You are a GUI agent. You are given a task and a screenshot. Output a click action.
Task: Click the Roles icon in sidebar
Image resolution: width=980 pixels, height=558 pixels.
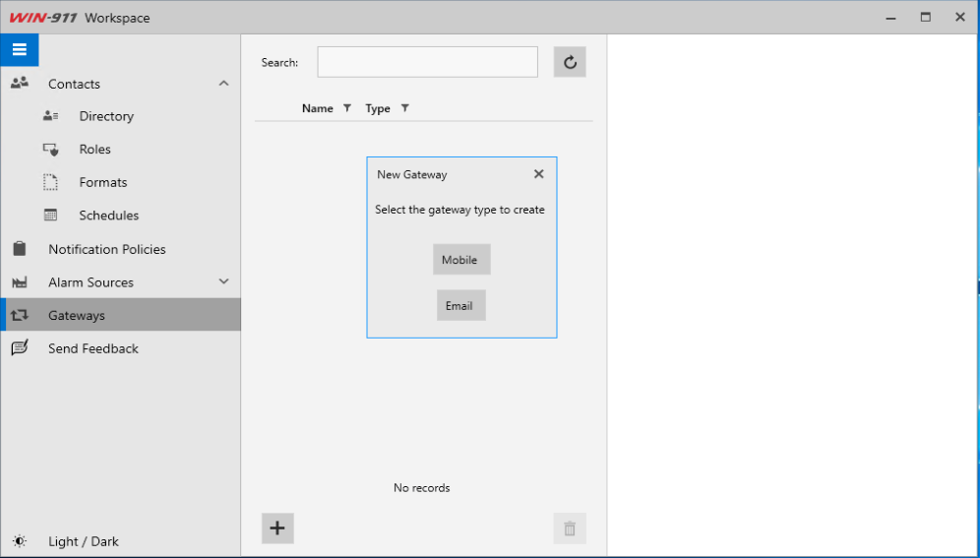pyautogui.click(x=50, y=150)
